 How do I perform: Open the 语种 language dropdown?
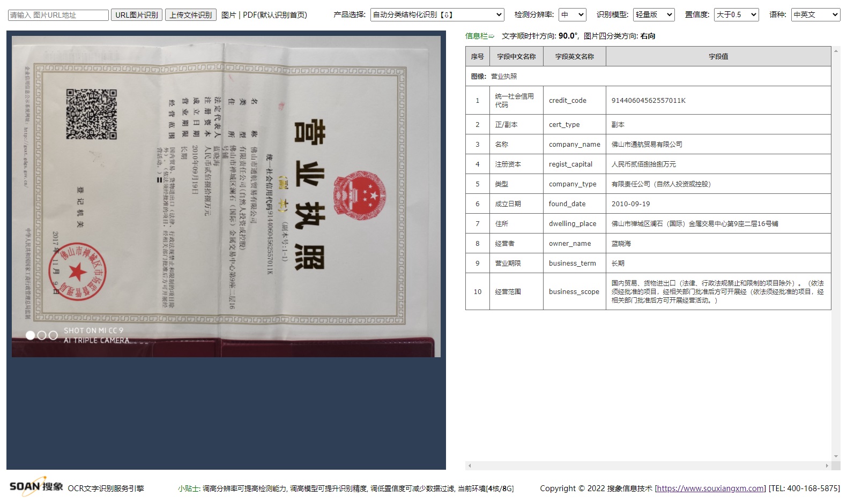[x=815, y=15]
